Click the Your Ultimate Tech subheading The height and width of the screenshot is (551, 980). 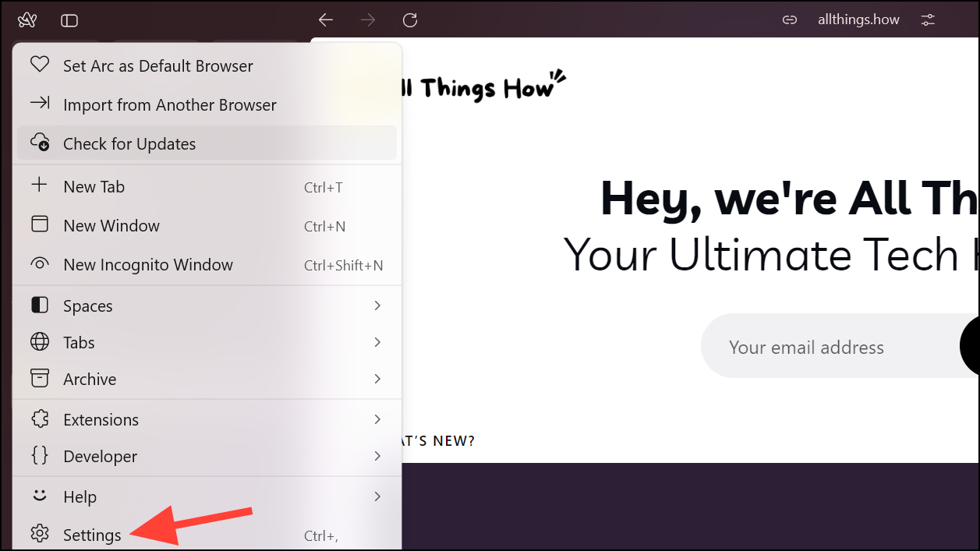click(771, 255)
